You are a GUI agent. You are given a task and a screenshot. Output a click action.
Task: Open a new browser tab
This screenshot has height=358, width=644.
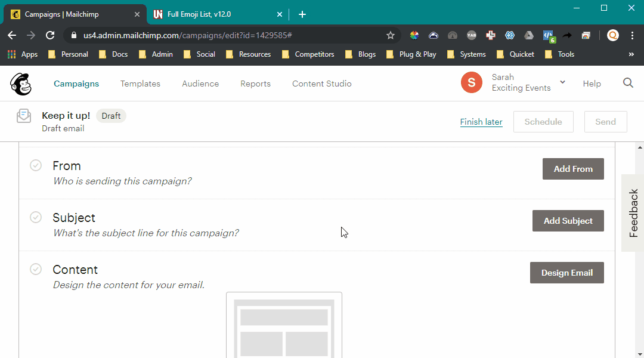click(x=302, y=14)
